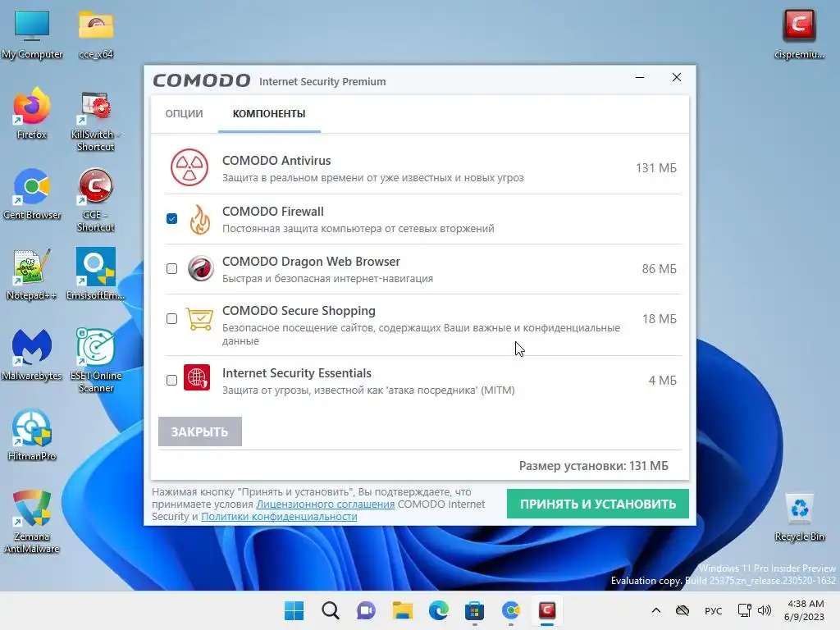The image size is (840, 630).
Task: Click the Internet Security Essentials globe icon
Action: tap(197, 377)
